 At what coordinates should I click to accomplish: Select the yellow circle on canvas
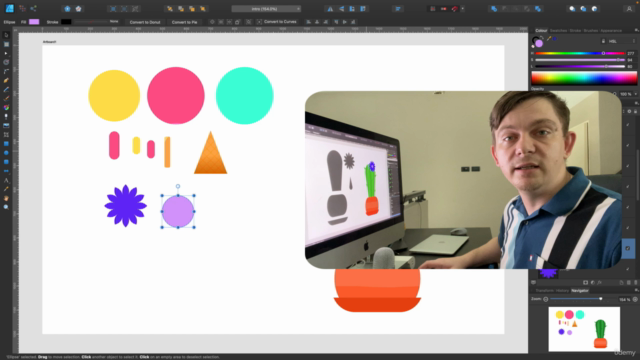(x=114, y=96)
